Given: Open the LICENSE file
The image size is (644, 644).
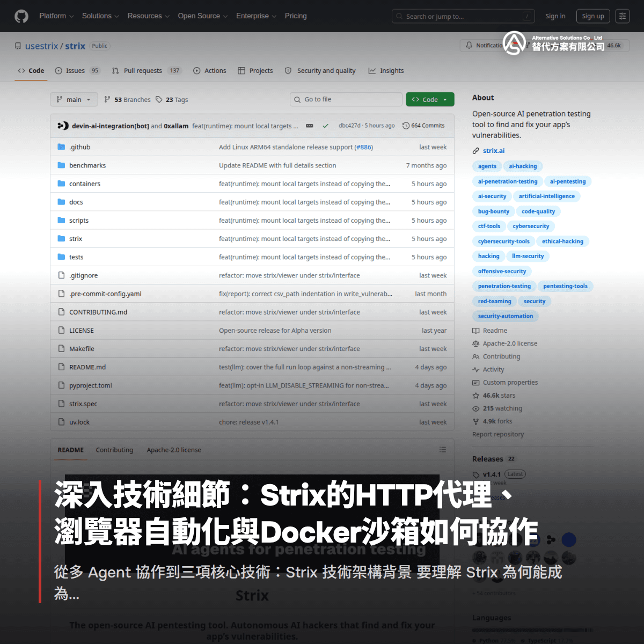Looking at the screenshot, I should 82,331.
